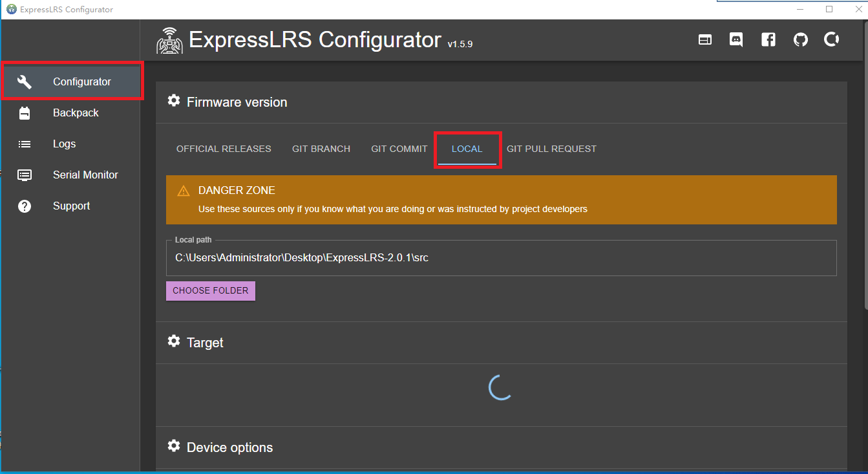The width and height of the screenshot is (868, 474).
Task: Click the ExpressLRS radio controller logo
Action: click(x=169, y=41)
